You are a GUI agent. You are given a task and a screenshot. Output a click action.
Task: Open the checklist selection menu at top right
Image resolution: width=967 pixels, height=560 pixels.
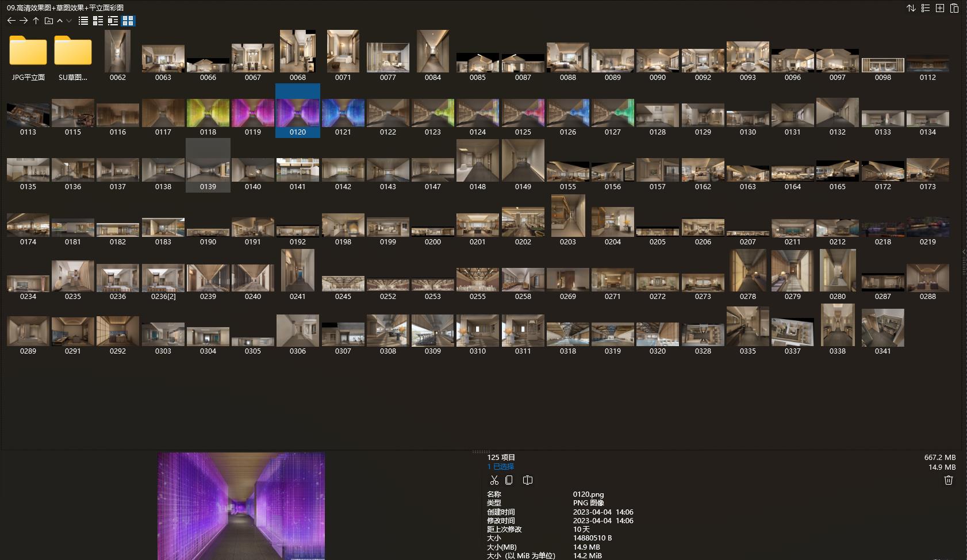pyautogui.click(x=926, y=8)
